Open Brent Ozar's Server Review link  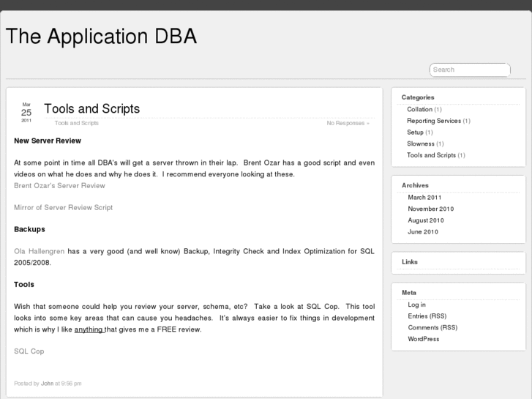click(x=59, y=186)
